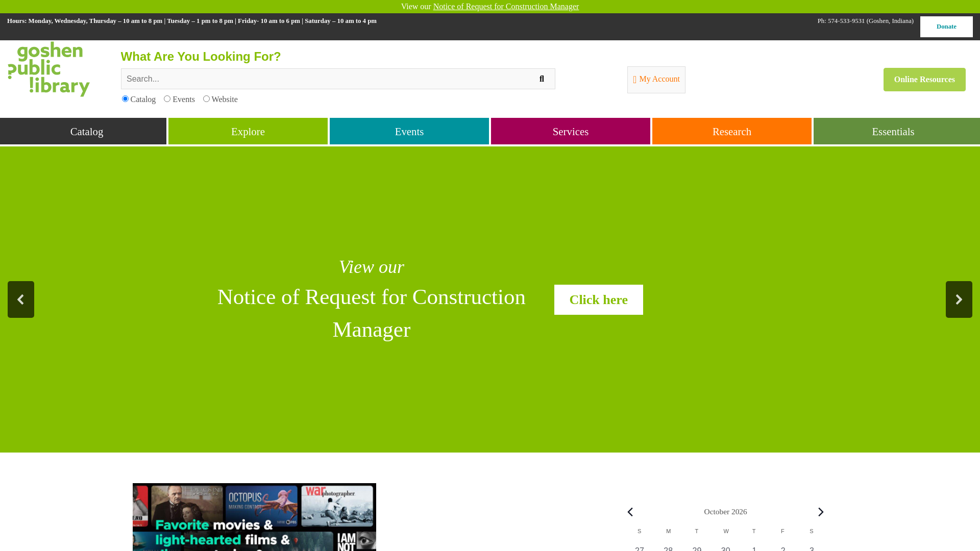Click the 'Click here' carousel button
The height and width of the screenshot is (551, 980).
tap(599, 299)
